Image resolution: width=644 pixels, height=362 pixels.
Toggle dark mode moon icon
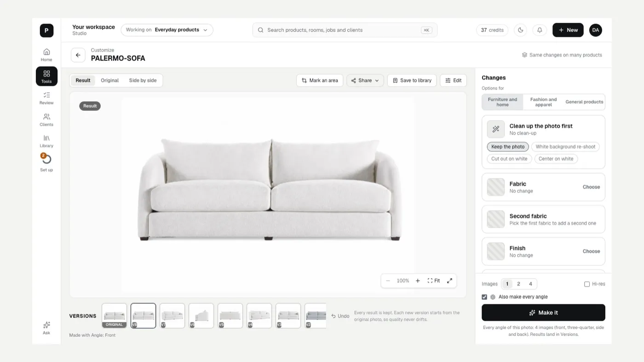(520, 30)
